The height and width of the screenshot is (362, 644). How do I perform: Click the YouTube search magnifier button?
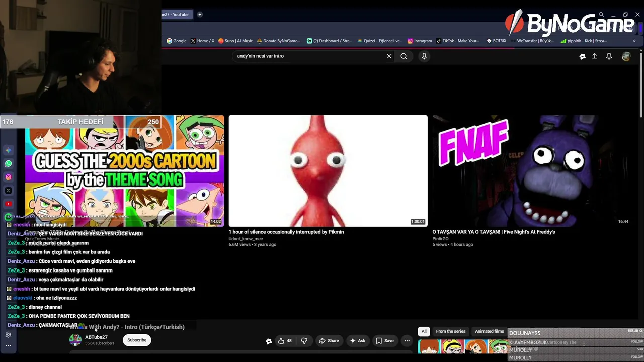click(x=404, y=56)
